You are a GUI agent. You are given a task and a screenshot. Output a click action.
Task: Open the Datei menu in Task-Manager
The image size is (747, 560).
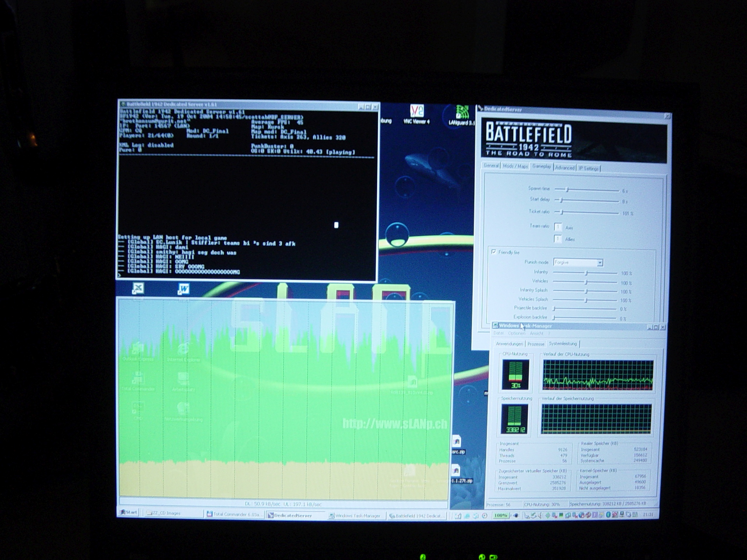[498, 333]
